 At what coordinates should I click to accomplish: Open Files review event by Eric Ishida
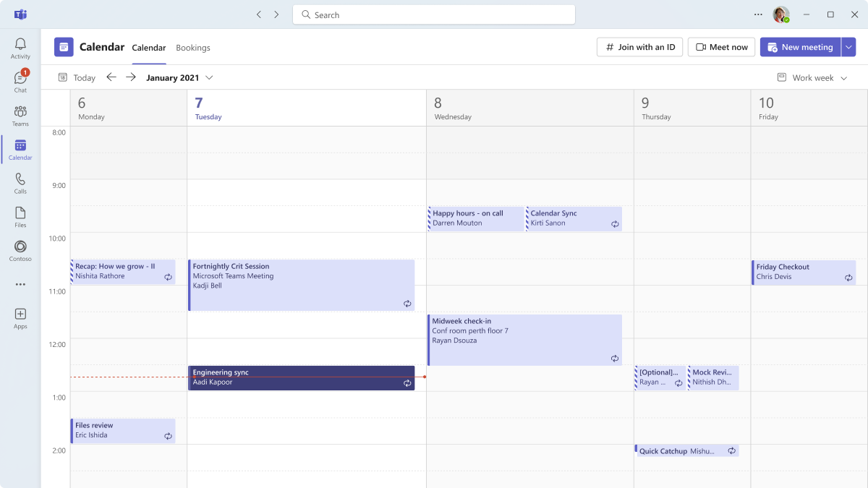pos(123,431)
